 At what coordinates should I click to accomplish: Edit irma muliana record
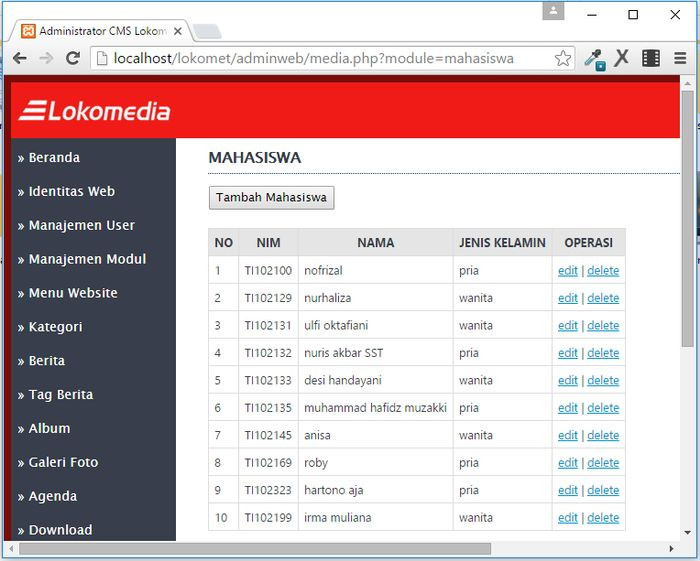[568, 518]
